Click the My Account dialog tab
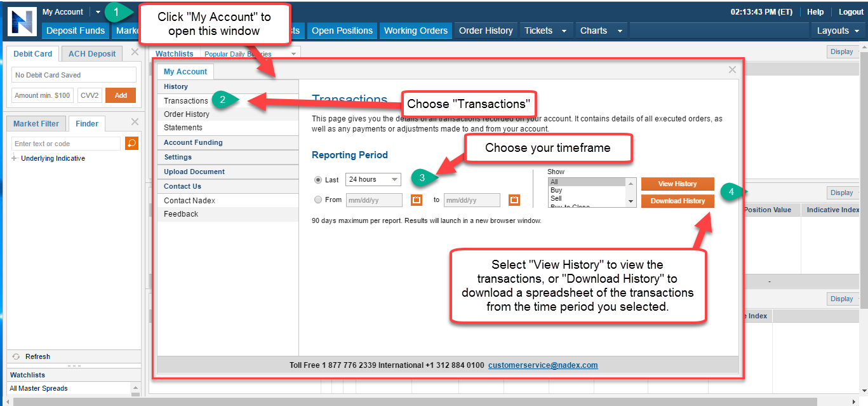Screen dimensions: 868x406 [x=185, y=72]
